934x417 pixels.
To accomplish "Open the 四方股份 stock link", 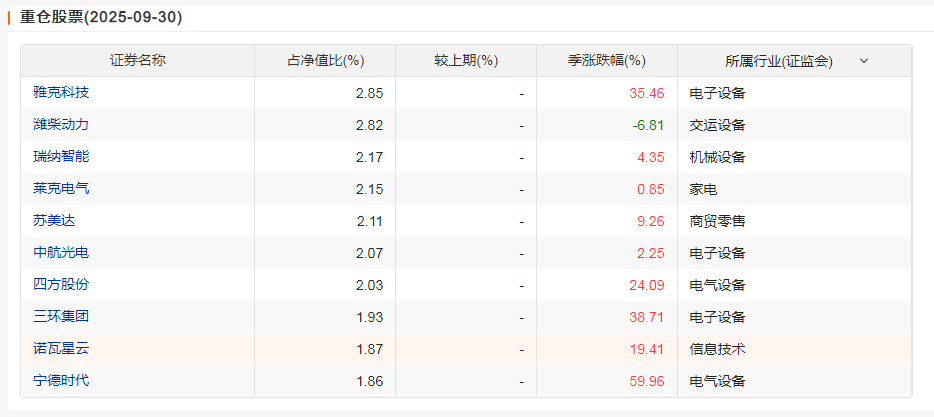I will [61, 284].
